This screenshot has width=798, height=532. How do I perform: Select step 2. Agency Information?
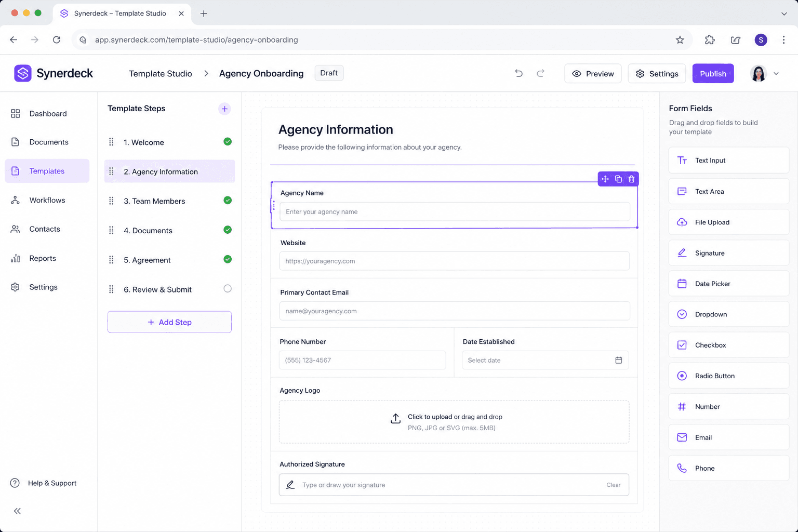click(x=169, y=171)
